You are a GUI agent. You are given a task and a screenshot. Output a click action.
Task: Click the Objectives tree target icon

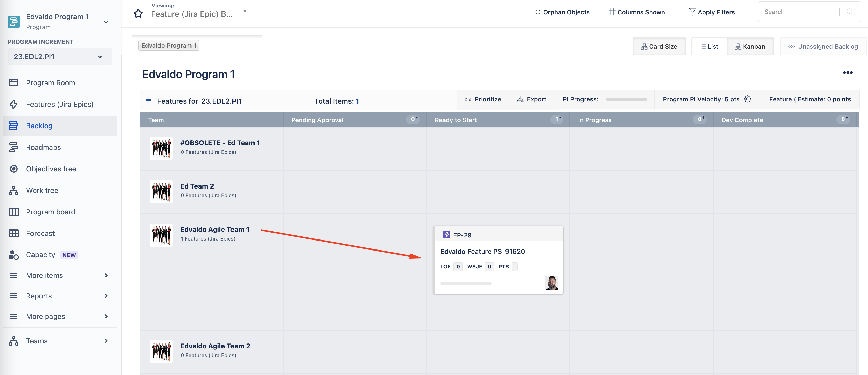pos(14,169)
